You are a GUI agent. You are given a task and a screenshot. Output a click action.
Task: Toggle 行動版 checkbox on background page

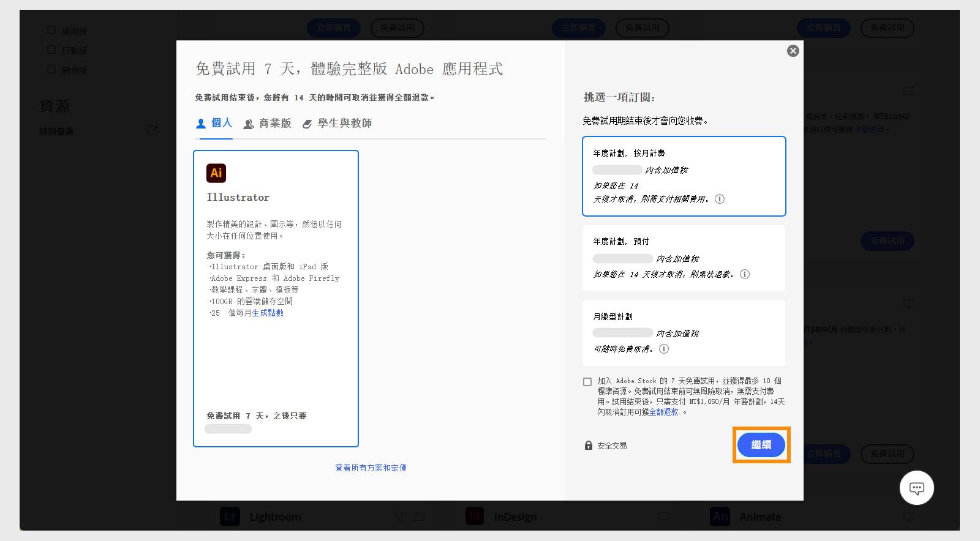click(x=51, y=50)
